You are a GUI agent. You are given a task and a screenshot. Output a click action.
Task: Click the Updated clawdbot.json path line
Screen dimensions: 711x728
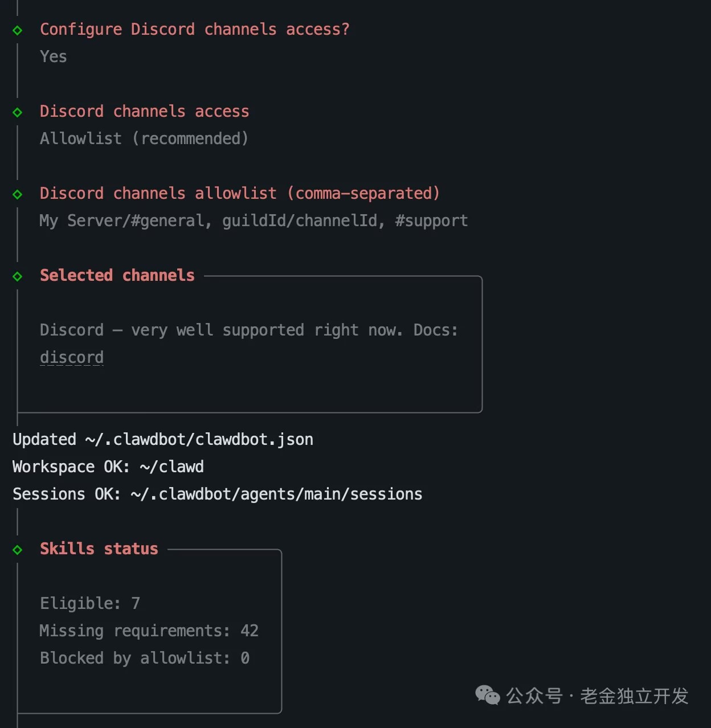point(163,439)
